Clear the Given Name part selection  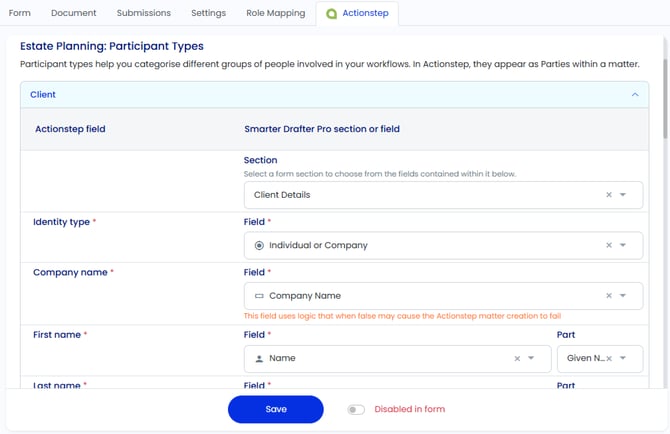click(609, 358)
